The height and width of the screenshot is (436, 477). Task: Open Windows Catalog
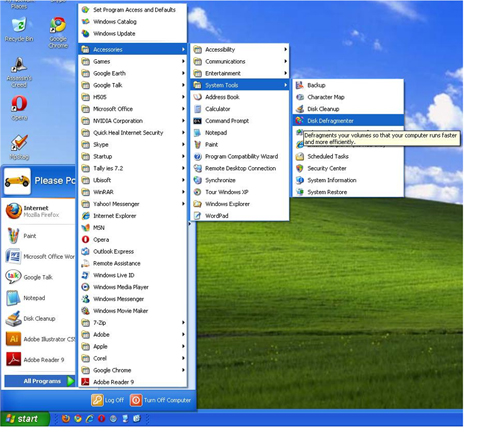[132, 22]
